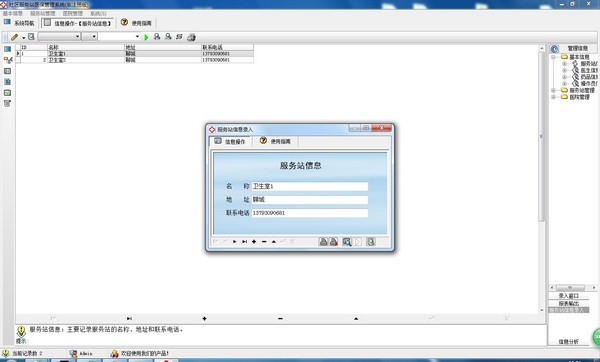The height and width of the screenshot is (362, 600).
Task: Click the blue circular icon beside 管理信息
Action: point(554,49)
